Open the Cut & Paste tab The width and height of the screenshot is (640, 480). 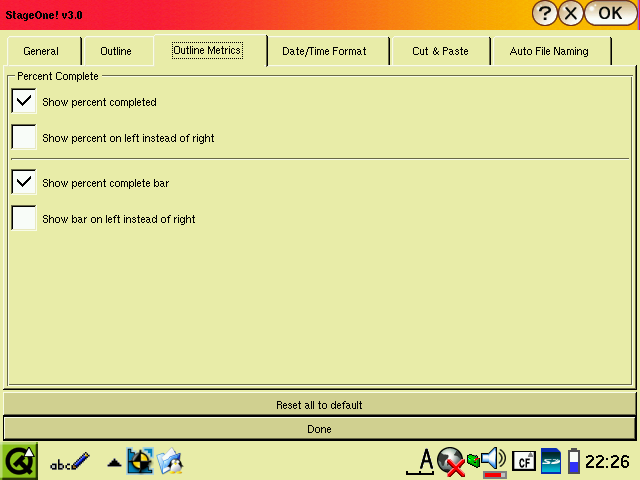coord(441,51)
